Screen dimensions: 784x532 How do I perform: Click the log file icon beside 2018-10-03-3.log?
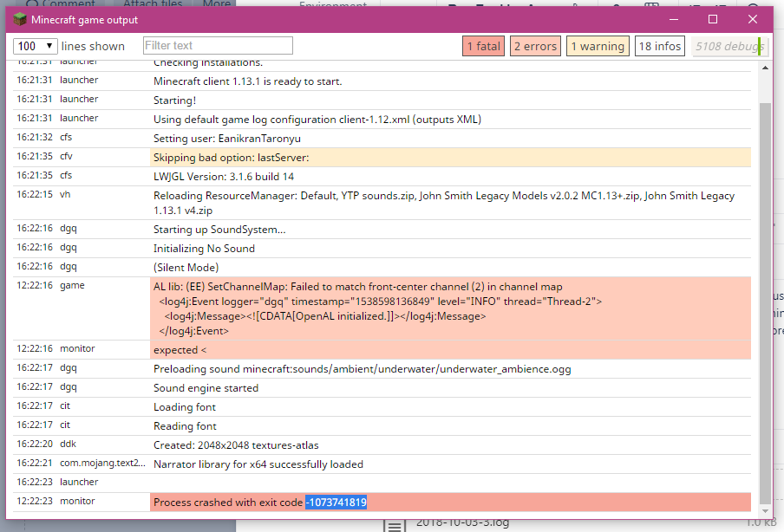click(x=395, y=525)
